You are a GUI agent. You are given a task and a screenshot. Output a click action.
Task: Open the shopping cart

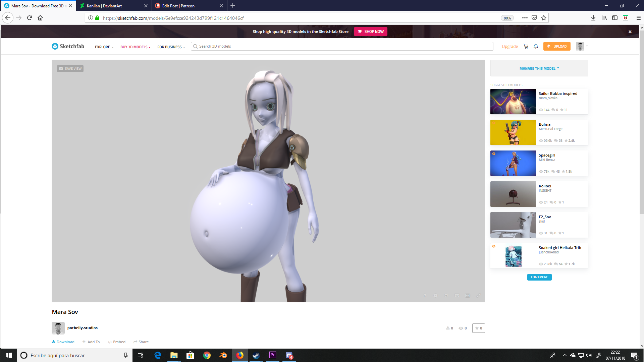coord(526,46)
